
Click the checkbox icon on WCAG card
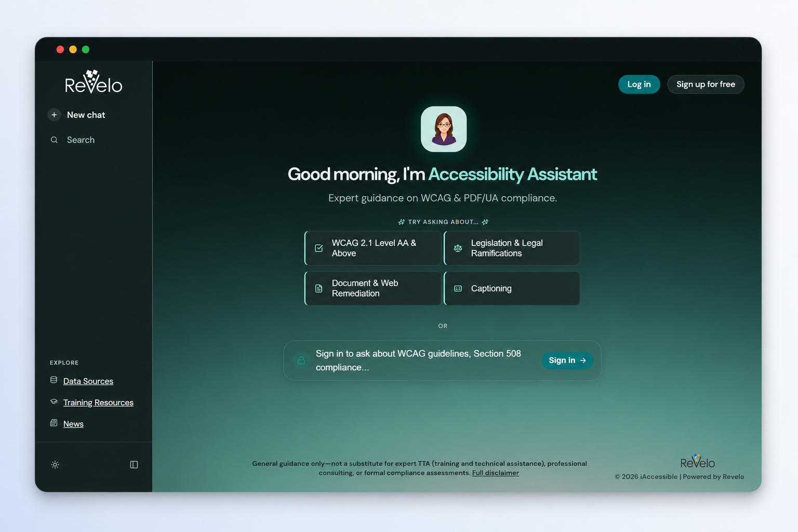tap(319, 248)
